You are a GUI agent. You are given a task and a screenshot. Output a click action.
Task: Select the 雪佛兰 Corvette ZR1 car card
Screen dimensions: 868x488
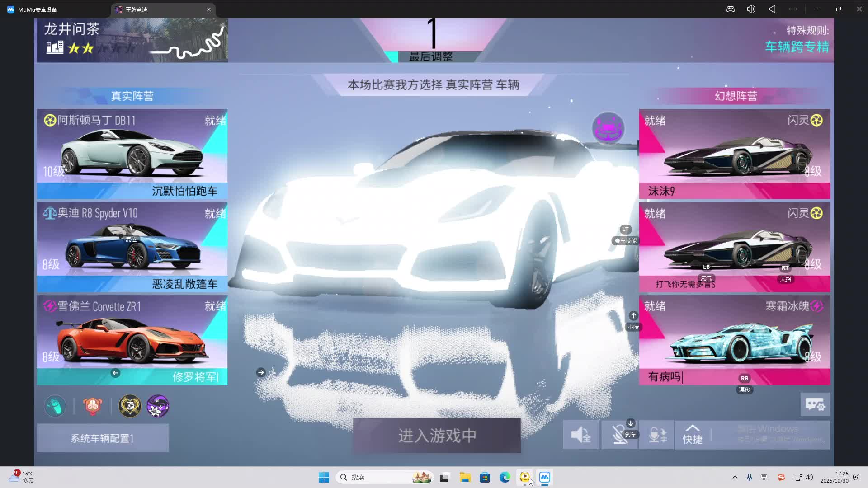pyautogui.click(x=132, y=339)
